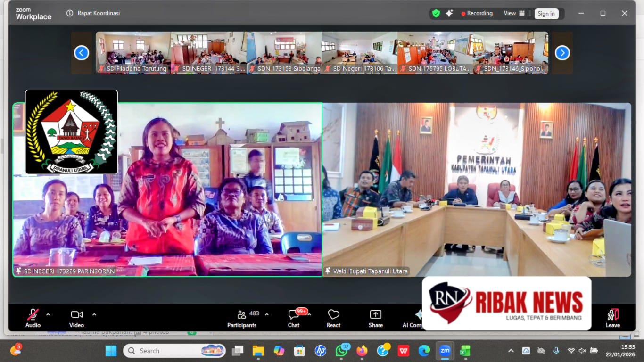Expand the Participants options arrow
644x362 pixels.
pyautogui.click(x=267, y=314)
